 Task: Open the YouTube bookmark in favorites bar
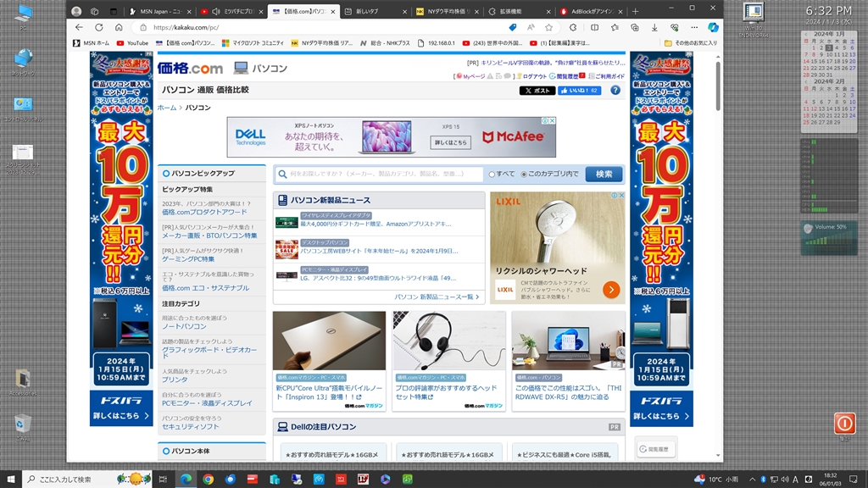[x=132, y=42]
